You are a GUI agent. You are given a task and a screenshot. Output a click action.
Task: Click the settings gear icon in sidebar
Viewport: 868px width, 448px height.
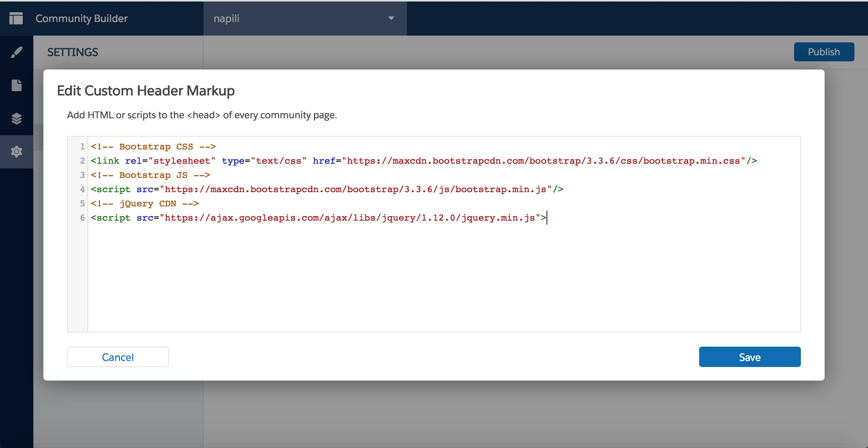click(16, 151)
